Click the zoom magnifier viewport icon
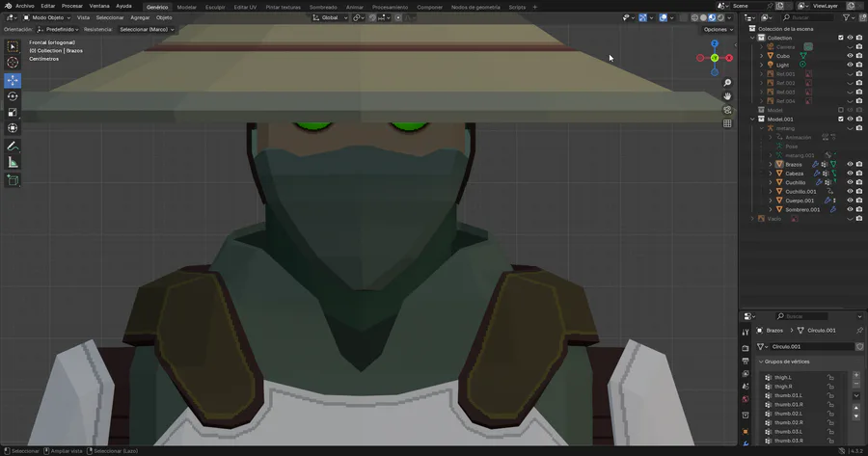Screen dimensions: 868x456 click(x=727, y=83)
